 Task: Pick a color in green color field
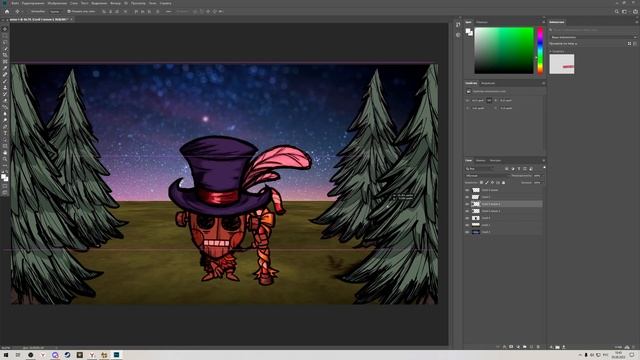point(504,51)
